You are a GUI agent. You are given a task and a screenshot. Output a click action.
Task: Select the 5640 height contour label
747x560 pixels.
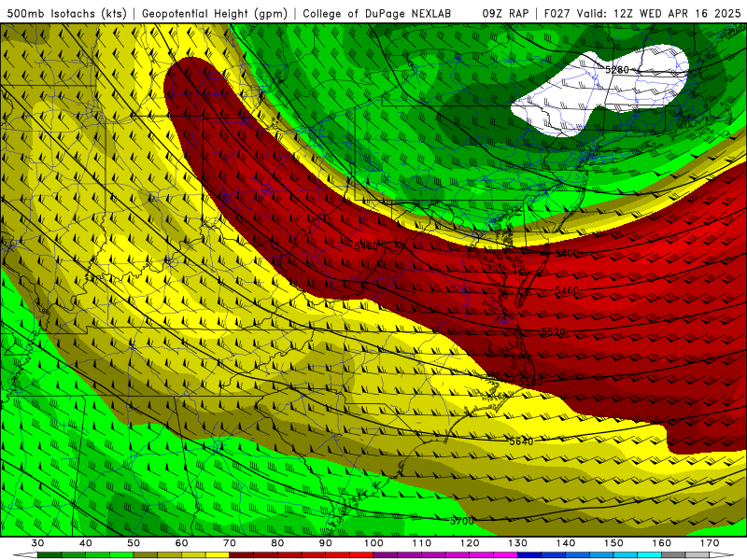[x=521, y=441]
